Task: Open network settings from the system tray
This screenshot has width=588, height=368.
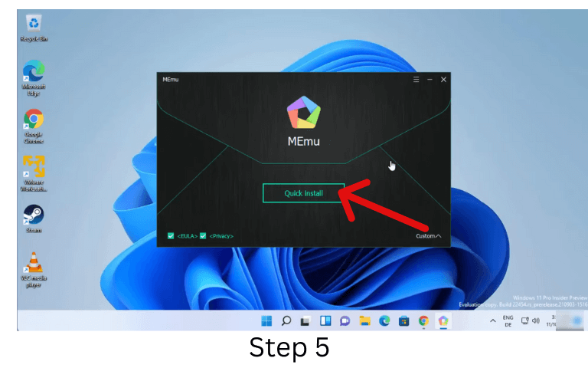Action: 525,320
